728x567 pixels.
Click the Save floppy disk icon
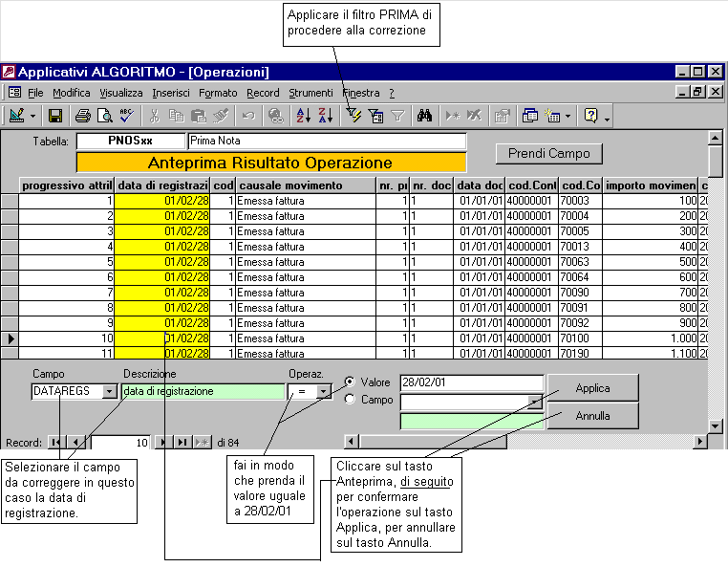pos(55,116)
